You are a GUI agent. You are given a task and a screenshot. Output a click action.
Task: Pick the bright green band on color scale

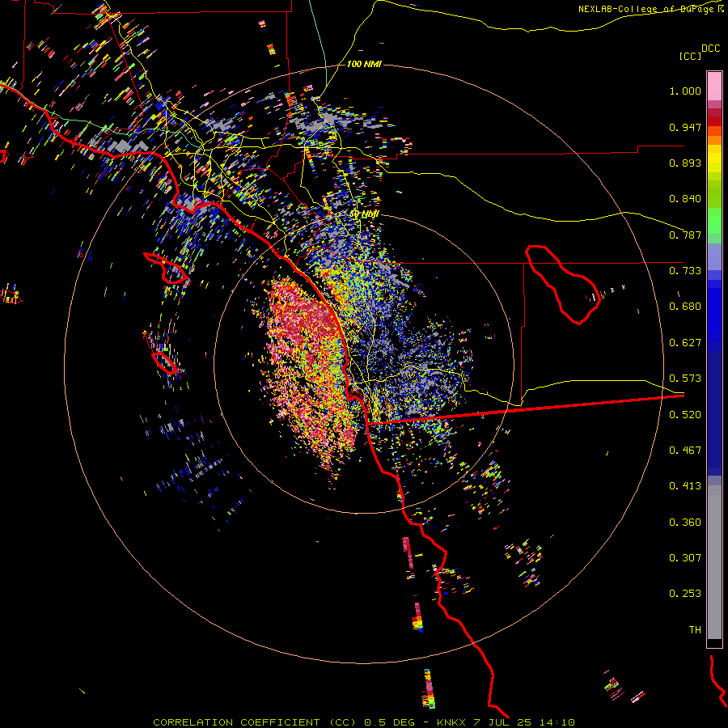pos(714,220)
